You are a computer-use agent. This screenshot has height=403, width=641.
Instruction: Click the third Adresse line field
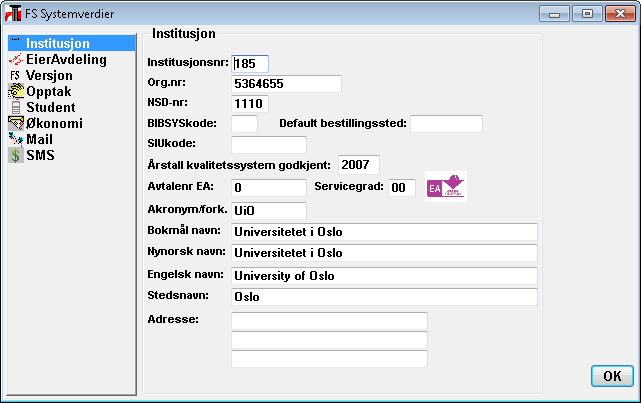[x=329, y=359]
